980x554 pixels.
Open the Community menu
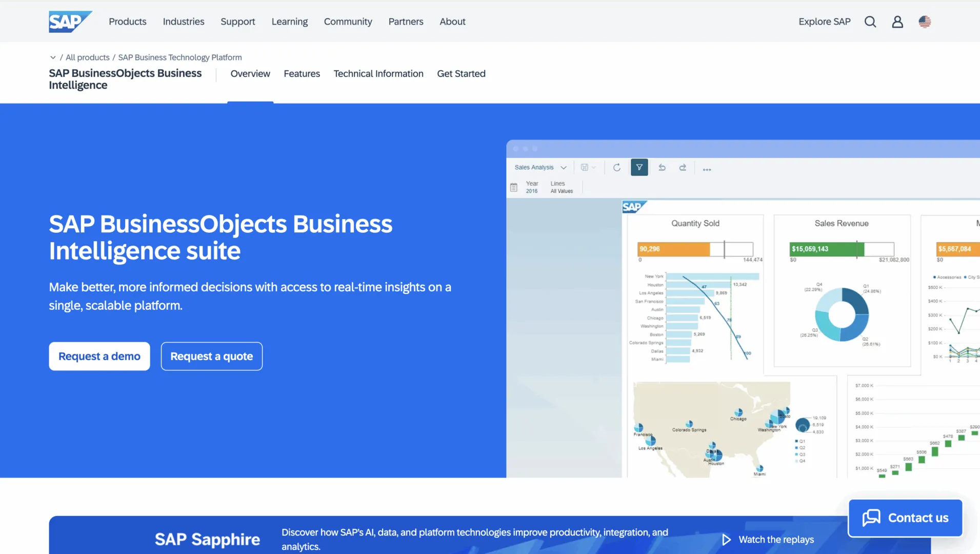[348, 22]
